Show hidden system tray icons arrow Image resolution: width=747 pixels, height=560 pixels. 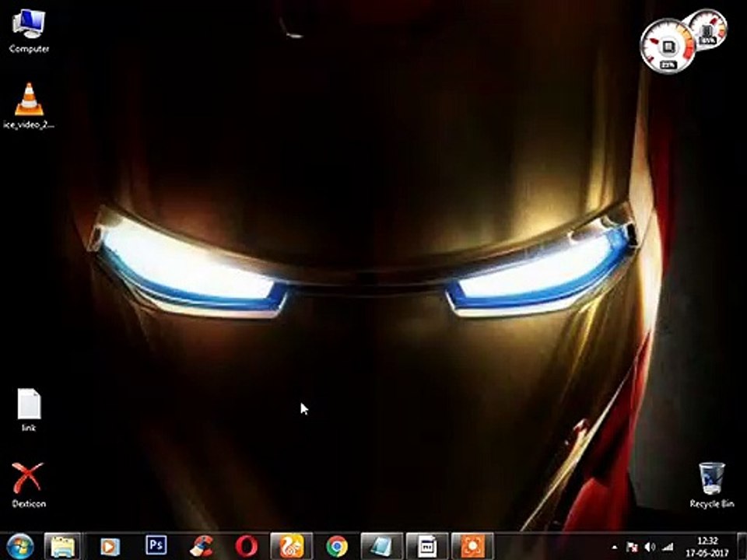615,547
